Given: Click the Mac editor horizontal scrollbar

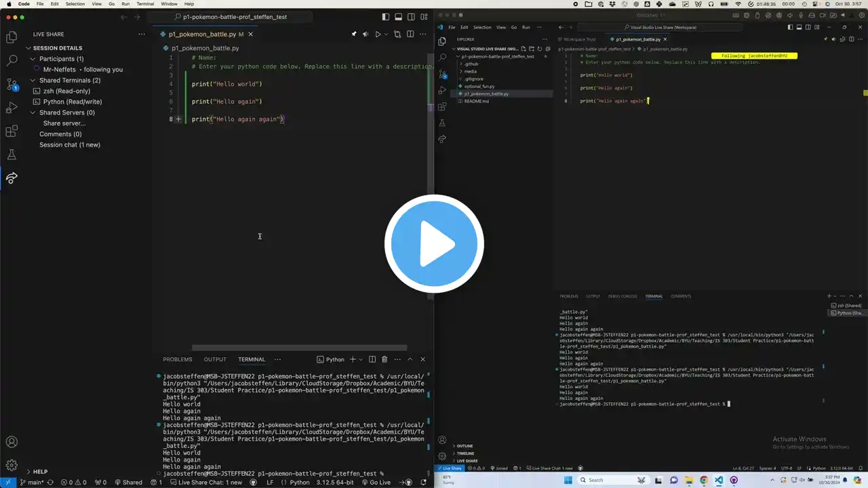Looking at the screenshot, I should point(300,348).
